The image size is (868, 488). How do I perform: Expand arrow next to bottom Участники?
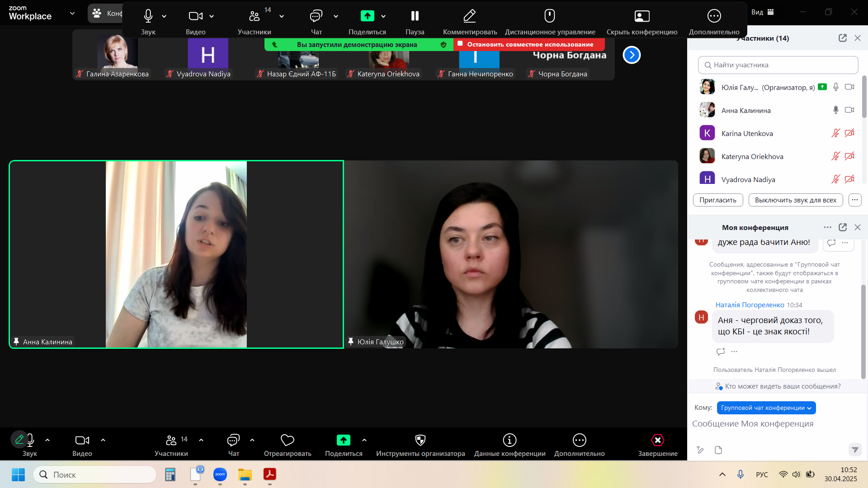click(201, 440)
